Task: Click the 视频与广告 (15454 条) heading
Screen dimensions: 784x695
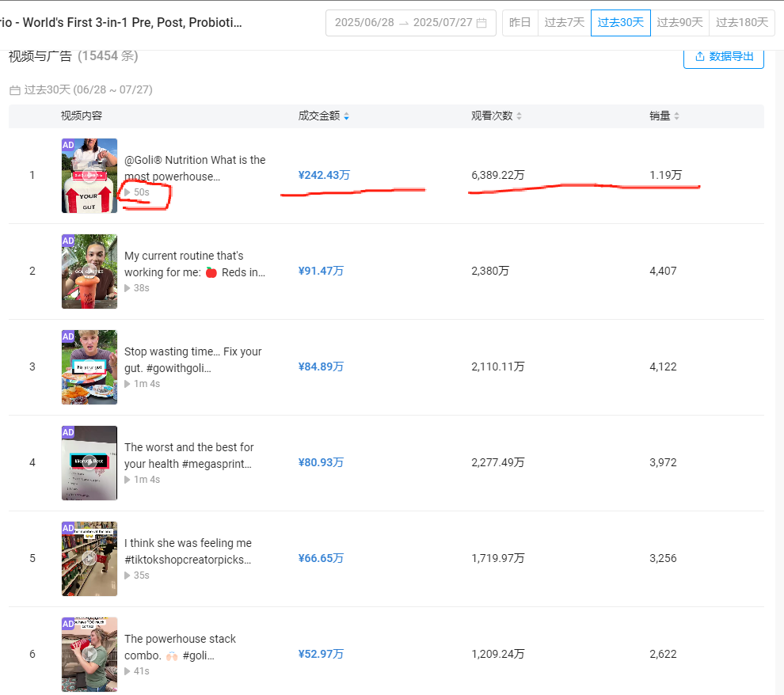Action: click(x=73, y=56)
